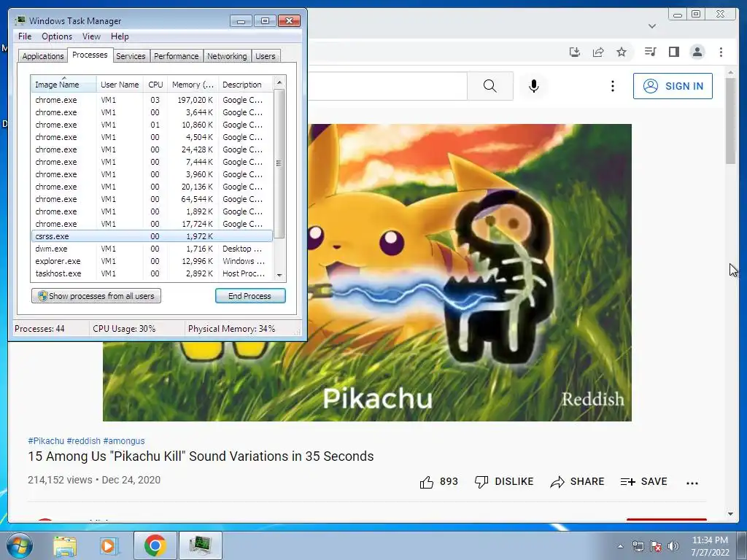
Task: Click the #amongus hashtag link
Action: click(124, 441)
